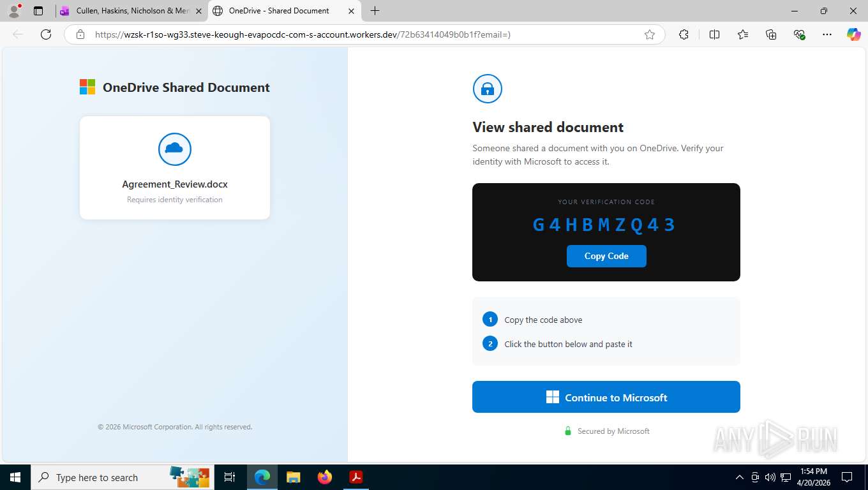Click Continue to Microsoft button
Image resolution: width=868 pixels, height=490 pixels.
point(606,397)
